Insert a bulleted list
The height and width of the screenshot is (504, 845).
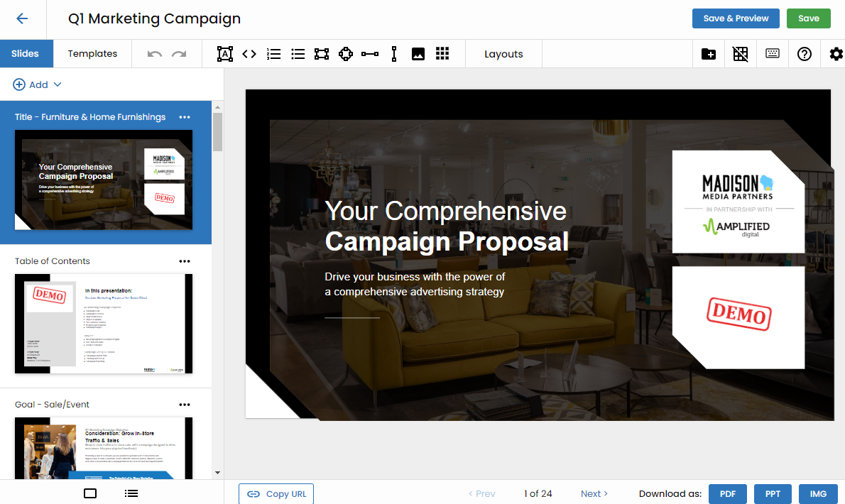click(298, 54)
